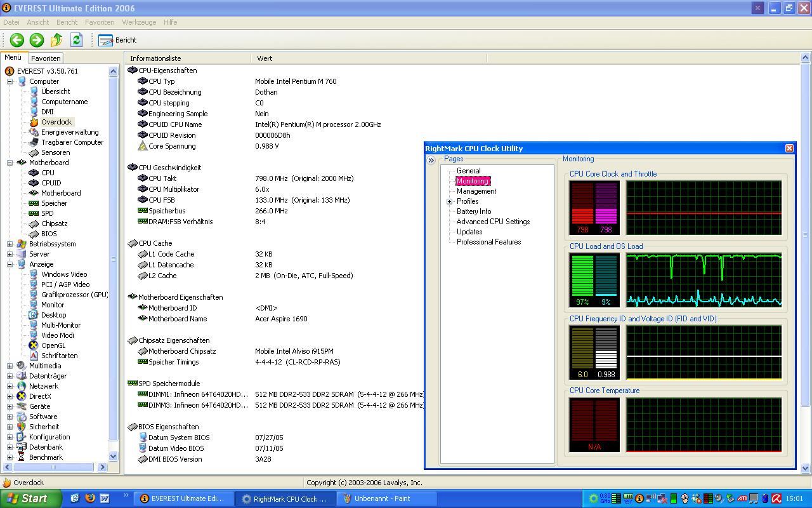
Task: Refresh the page with the refresh icon
Action: coord(76,40)
